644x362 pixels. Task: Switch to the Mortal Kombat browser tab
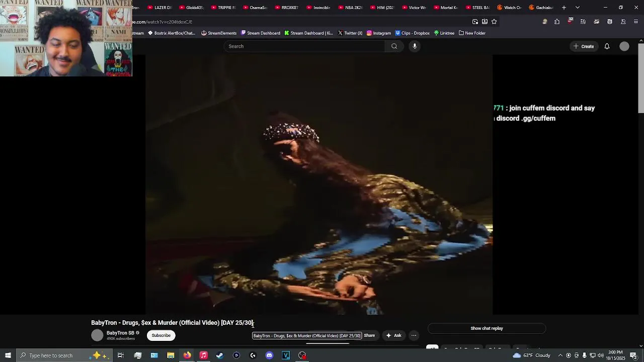[x=445, y=8]
